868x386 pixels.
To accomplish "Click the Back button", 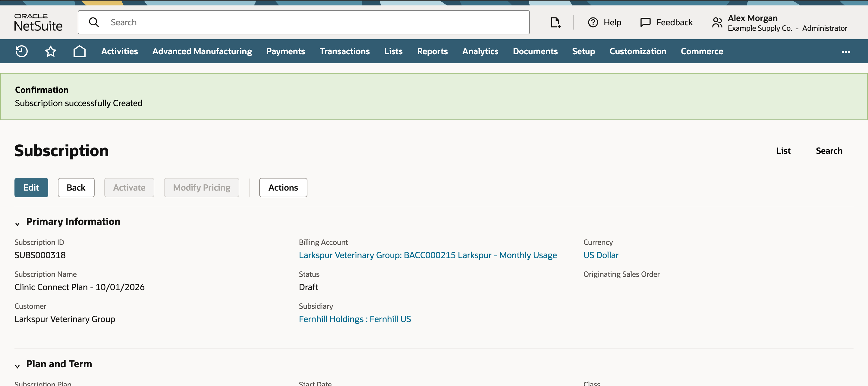I will 76,188.
